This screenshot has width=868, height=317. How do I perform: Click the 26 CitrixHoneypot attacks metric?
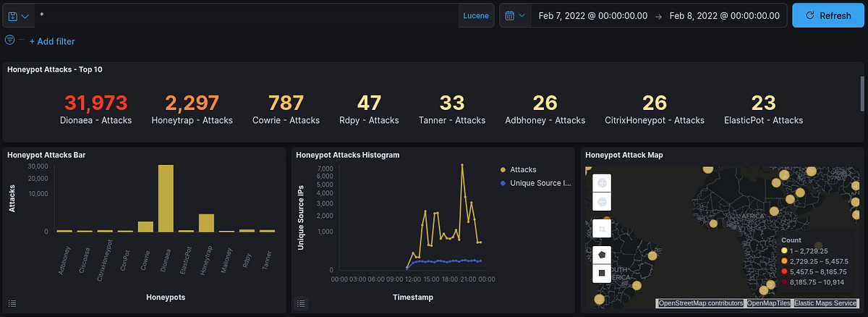655,109
